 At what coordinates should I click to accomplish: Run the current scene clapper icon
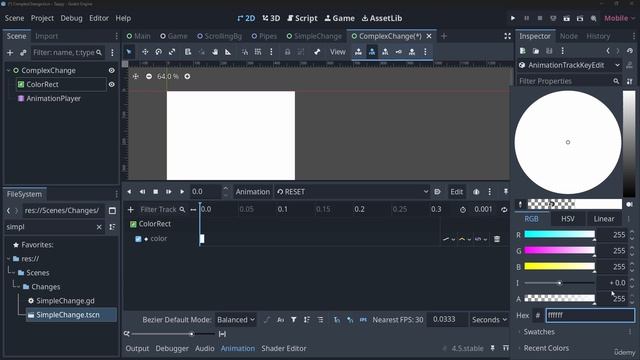pyautogui.click(x=567, y=18)
